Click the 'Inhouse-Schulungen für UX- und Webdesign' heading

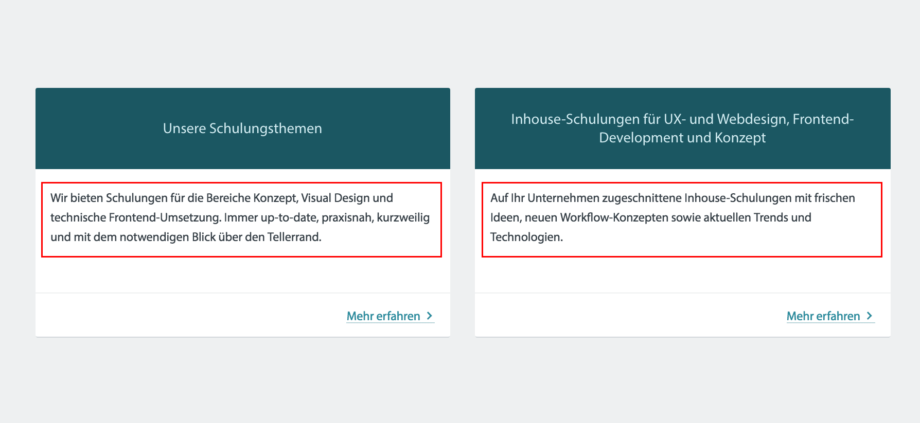(x=682, y=119)
